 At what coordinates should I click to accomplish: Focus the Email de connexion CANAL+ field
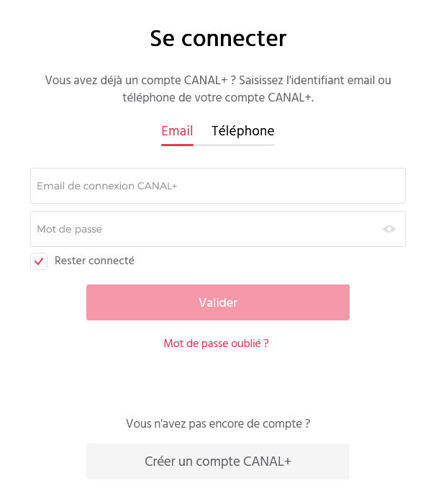218,186
